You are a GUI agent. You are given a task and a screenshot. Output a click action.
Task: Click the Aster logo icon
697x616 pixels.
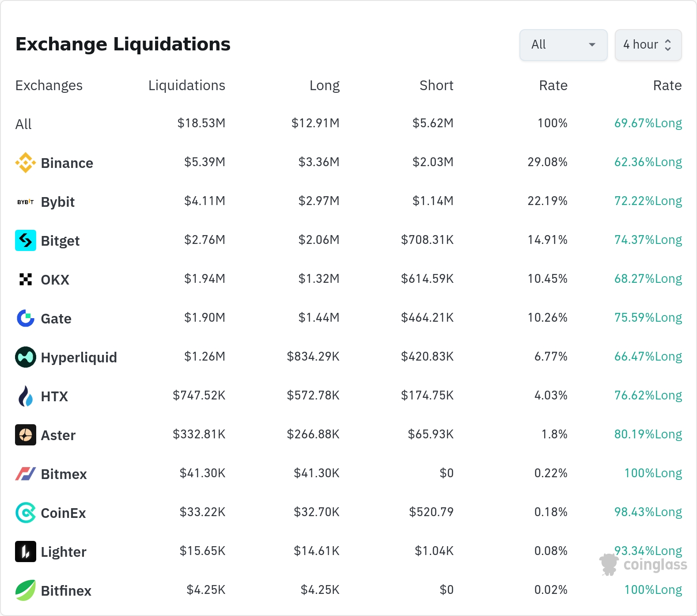pyautogui.click(x=26, y=435)
